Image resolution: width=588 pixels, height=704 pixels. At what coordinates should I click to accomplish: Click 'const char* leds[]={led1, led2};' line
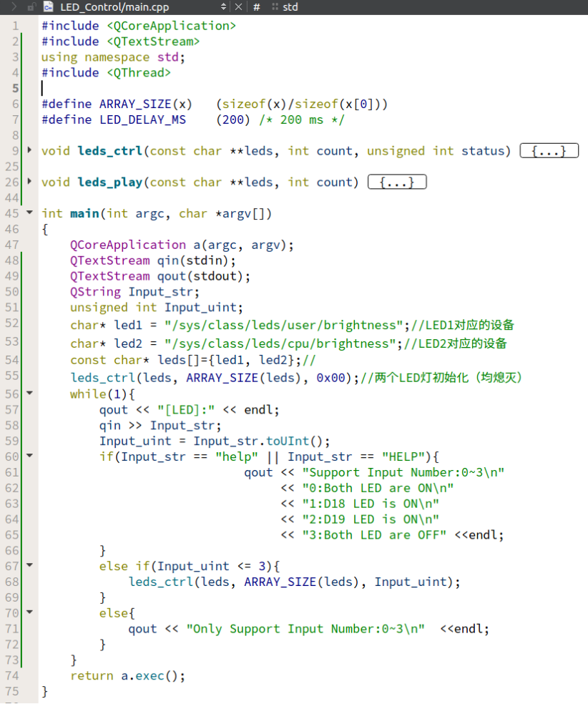[185, 361]
